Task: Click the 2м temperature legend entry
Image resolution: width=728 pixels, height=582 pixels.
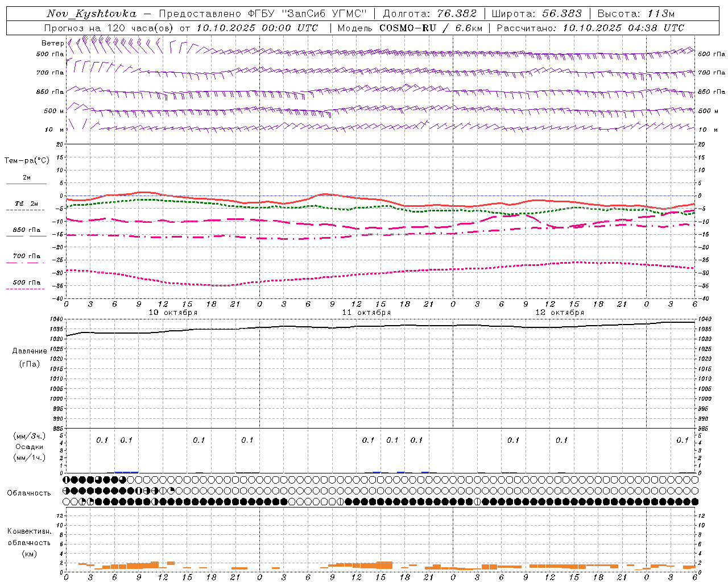Action: click(x=27, y=177)
